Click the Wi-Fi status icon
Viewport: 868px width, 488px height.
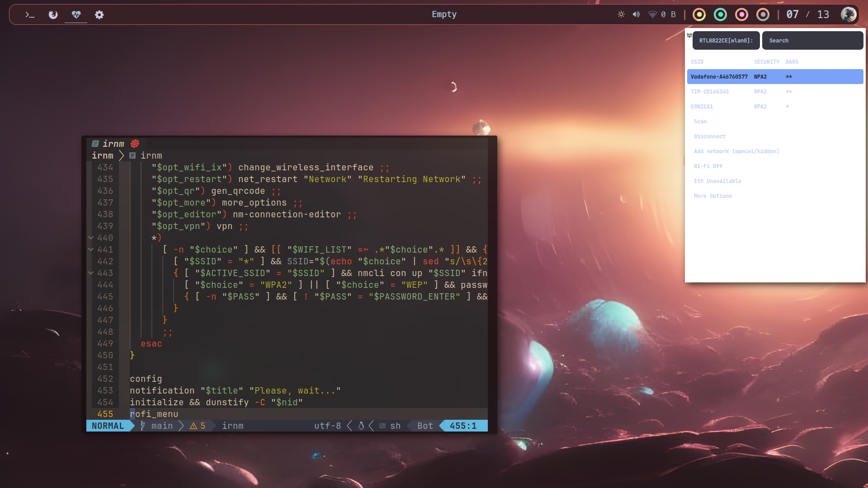point(652,14)
